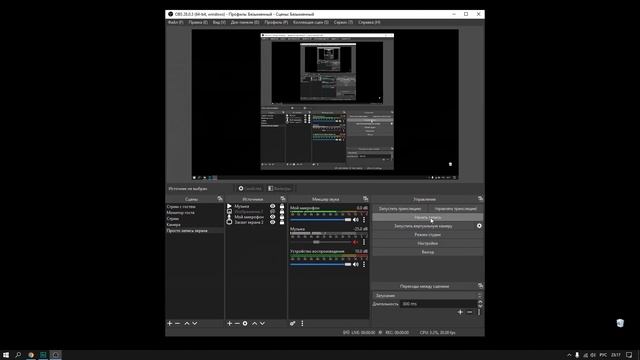Hide the Захват экрана 2 source eye icon
The height and width of the screenshot is (360, 640).
tap(273, 222)
